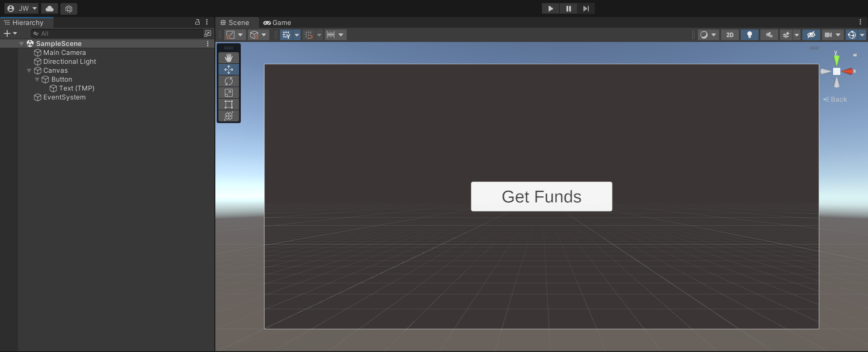This screenshot has width=868, height=352.
Task: Select the Transform tool
Action: tap(229, 116)
